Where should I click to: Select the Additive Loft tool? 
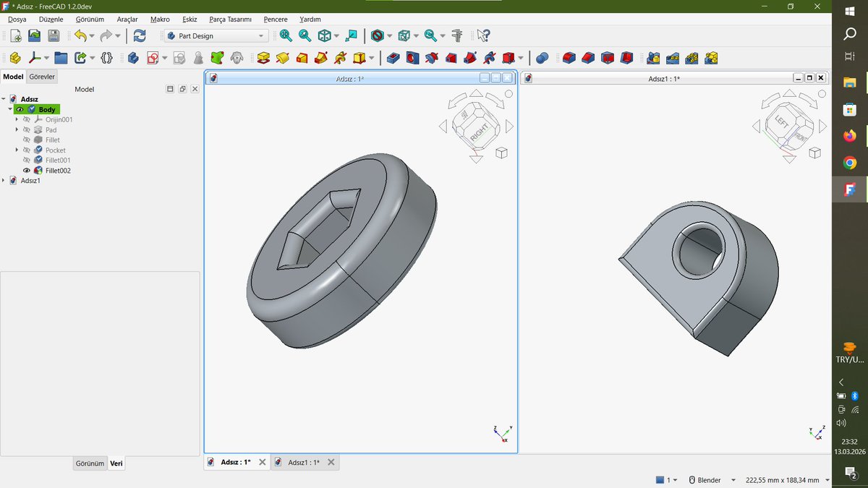(302, 58)
